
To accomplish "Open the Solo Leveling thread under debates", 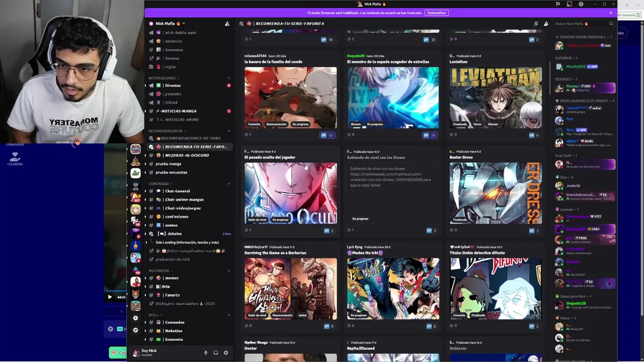I will (x=187, y=242).
